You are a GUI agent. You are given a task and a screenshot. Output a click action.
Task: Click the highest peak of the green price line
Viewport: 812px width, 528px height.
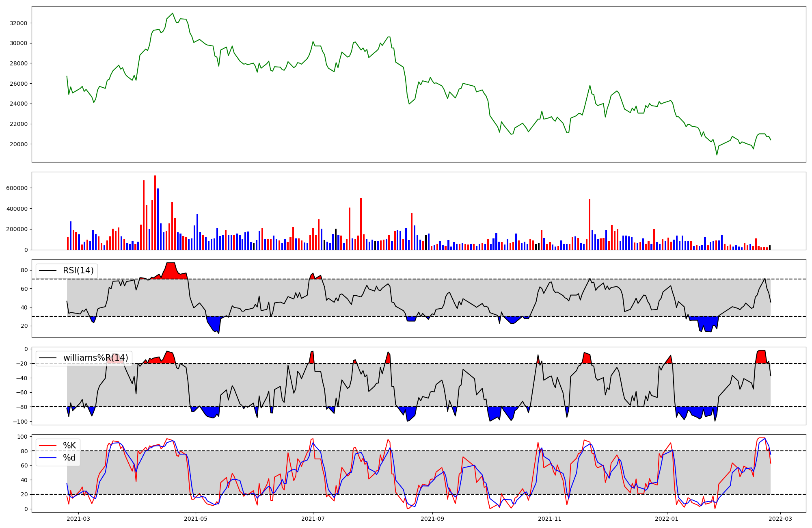[x=173, y=13]
